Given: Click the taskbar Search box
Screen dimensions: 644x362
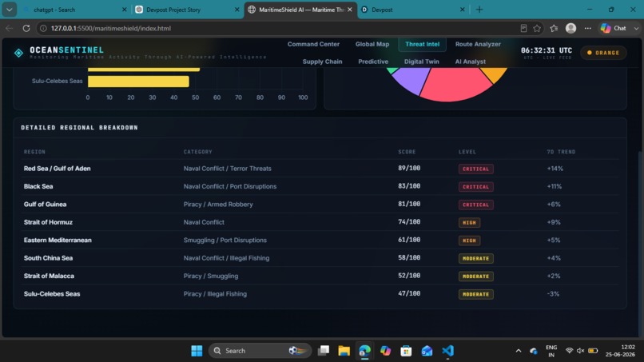Looking at the screenshot, I should [x=260, y=351].
